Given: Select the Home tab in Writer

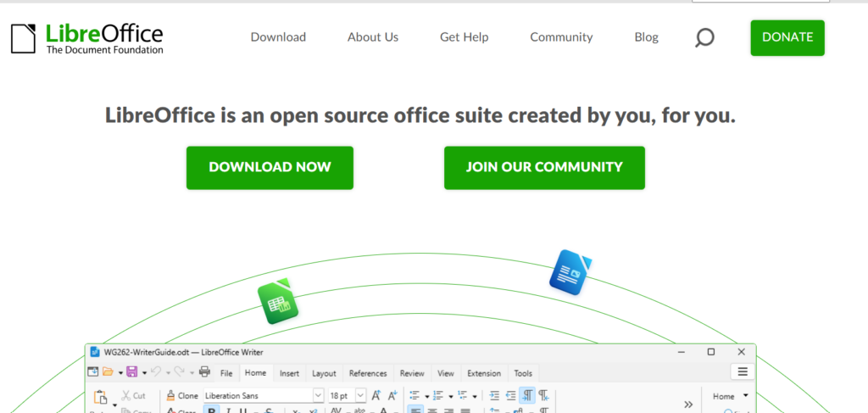Looking at the screenshot, I should coord(255,373).
